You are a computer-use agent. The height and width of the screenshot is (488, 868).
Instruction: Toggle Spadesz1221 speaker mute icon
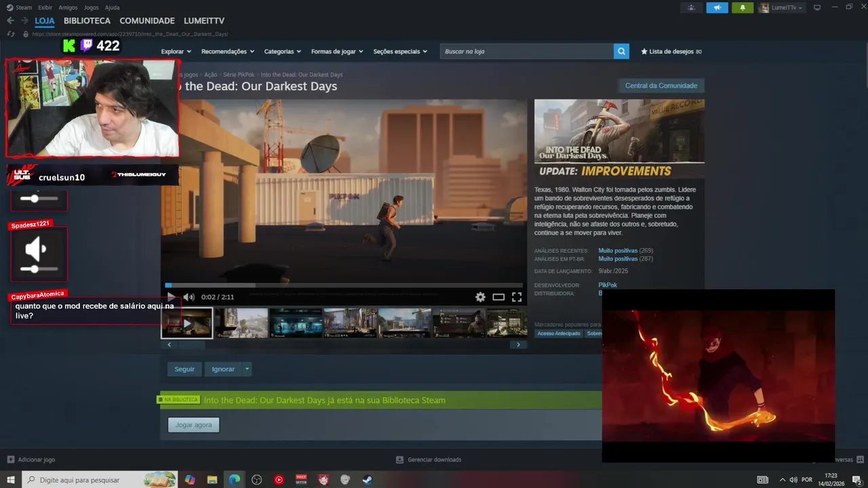(x=35, y=249)
